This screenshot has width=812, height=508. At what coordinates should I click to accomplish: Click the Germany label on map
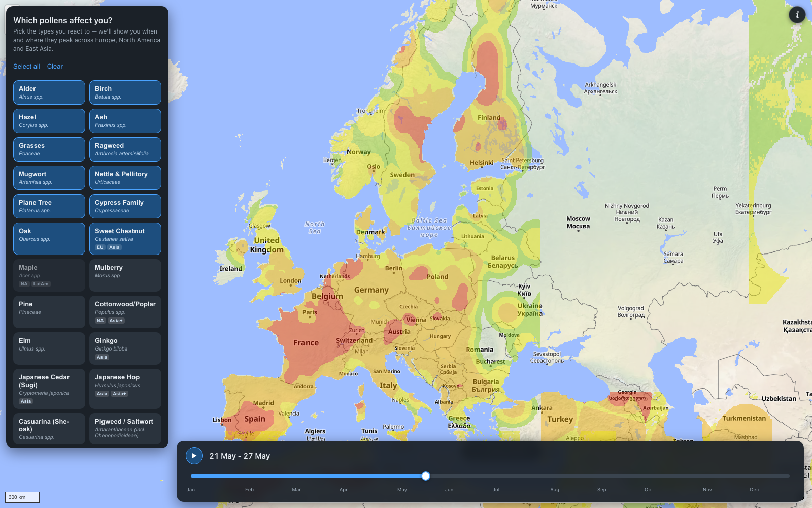point(371,290)
